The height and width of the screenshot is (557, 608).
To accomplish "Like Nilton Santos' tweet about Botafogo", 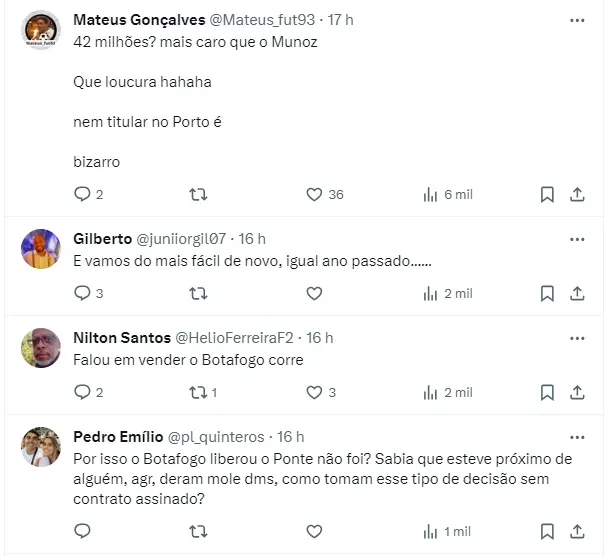I will click(x=314, y=393).
